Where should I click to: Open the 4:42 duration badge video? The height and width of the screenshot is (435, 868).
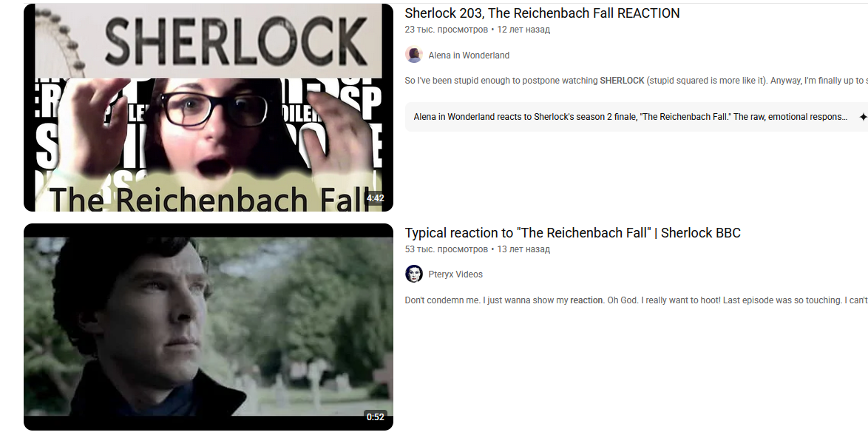[375, 198]
